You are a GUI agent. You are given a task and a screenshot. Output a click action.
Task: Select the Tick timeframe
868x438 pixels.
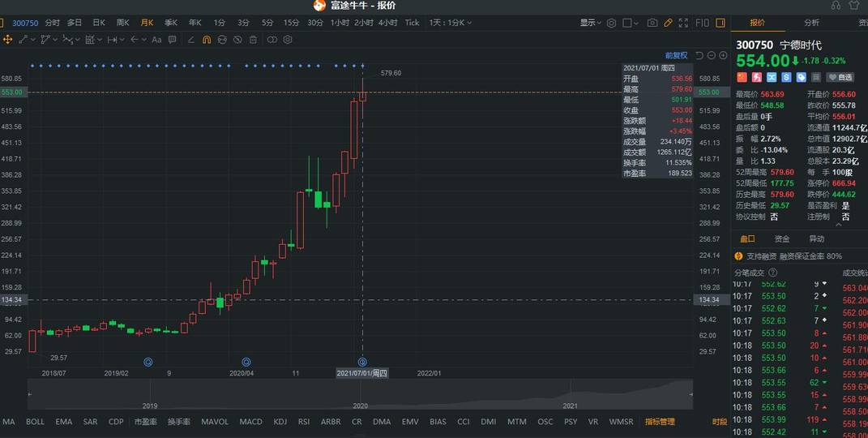(x=412, y=23)
